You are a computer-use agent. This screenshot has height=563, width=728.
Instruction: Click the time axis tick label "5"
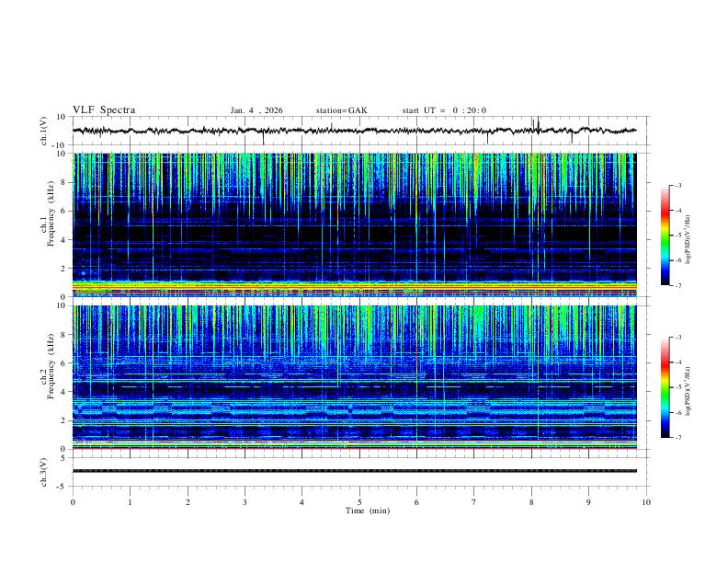359,502
